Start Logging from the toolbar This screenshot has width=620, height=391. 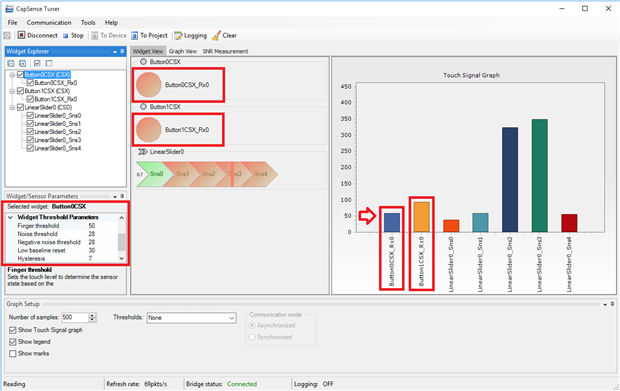[x=191, y=35]
